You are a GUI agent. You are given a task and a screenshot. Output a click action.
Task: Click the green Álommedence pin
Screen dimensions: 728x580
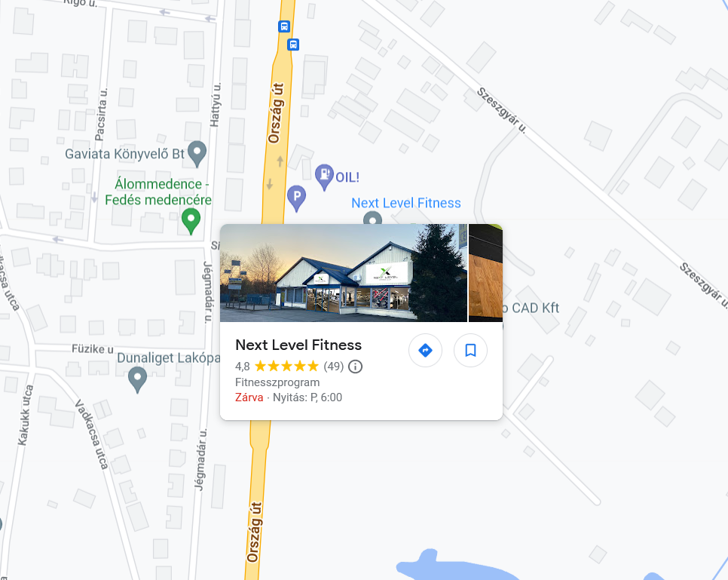tap(191, 221)
